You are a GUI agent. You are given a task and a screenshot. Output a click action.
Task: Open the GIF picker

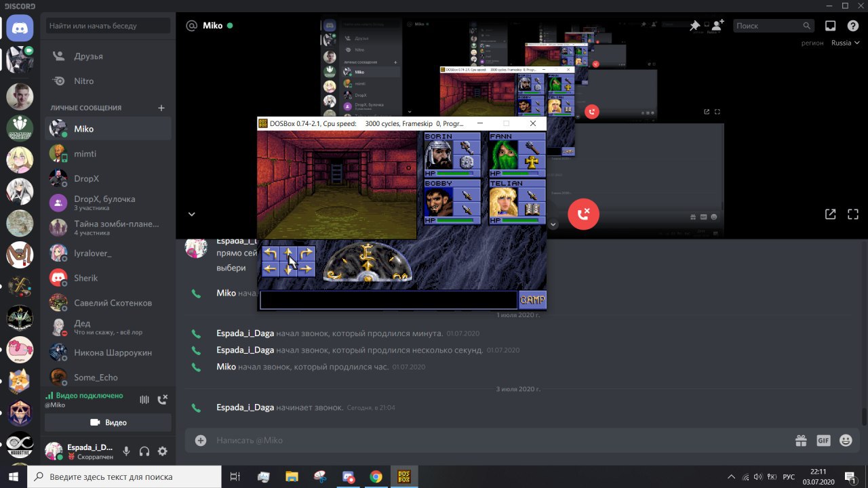click(823, 441)
